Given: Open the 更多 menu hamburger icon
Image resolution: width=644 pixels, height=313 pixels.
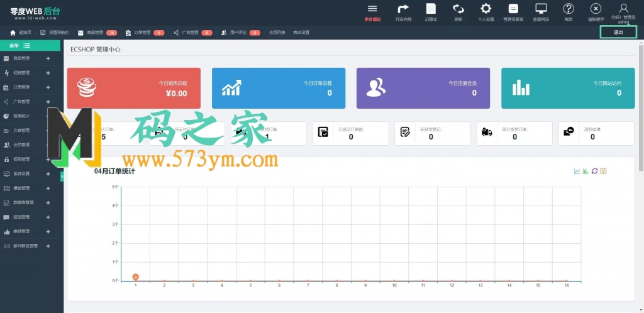Looking at the screenshot, I should point(372,9).
